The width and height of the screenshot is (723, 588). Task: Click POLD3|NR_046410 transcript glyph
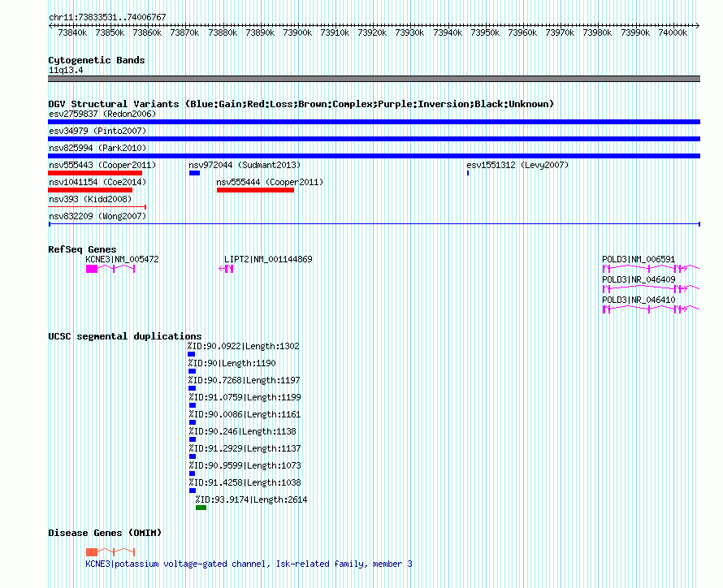point(651,309)
